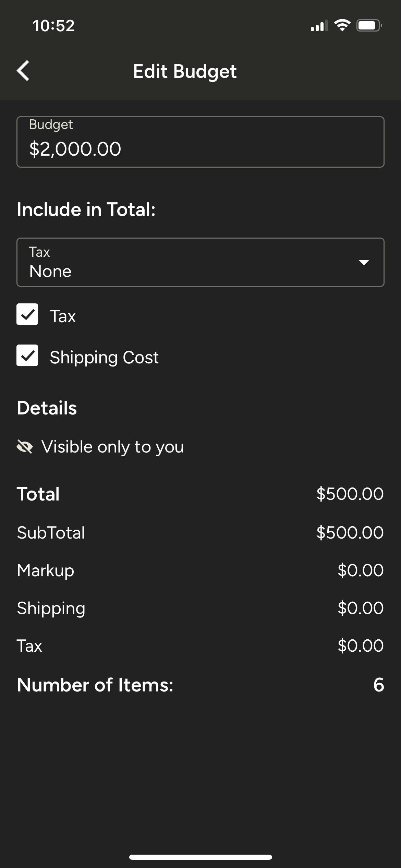The width and height of the screenshot is (401, 868).
Task: Tap the cellular signal bars icon
Action: (x=319, y=26)
